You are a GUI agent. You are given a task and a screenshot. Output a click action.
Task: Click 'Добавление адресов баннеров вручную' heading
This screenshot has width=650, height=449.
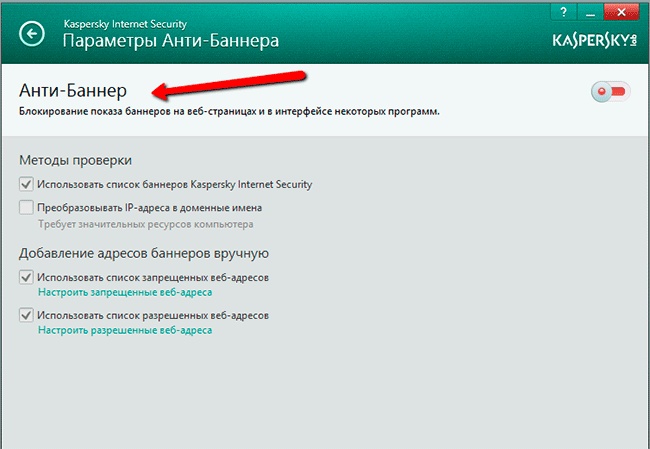click(144, 253)
